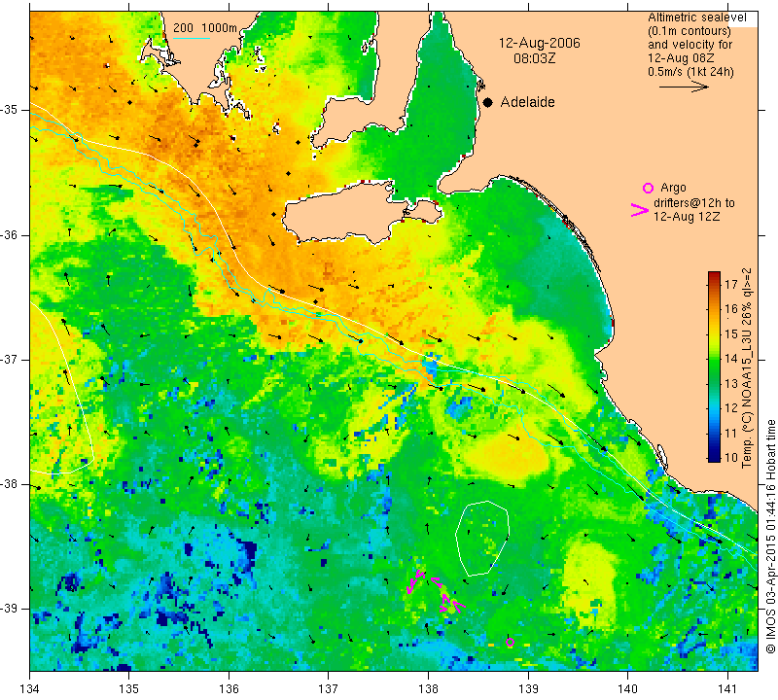
Task: Click the colorbar tick label 12
Action: [731, 407]
